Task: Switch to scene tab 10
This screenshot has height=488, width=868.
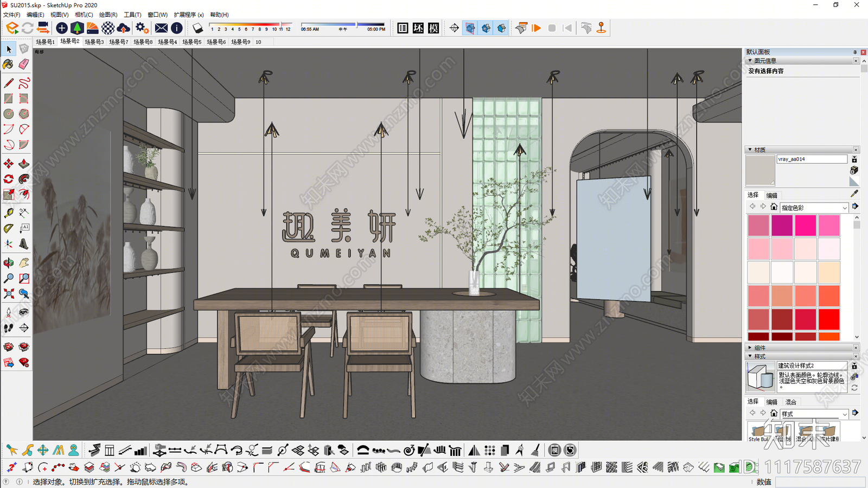Action: [258, 42]
